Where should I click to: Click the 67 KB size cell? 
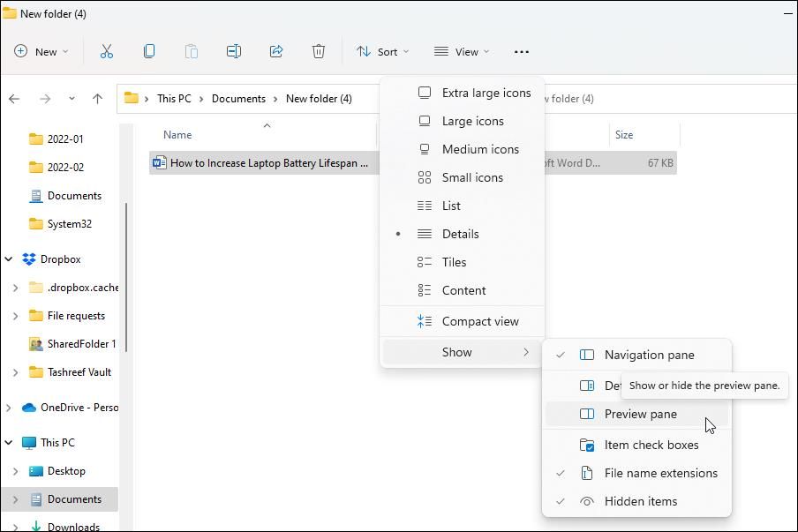coord(660,163)
